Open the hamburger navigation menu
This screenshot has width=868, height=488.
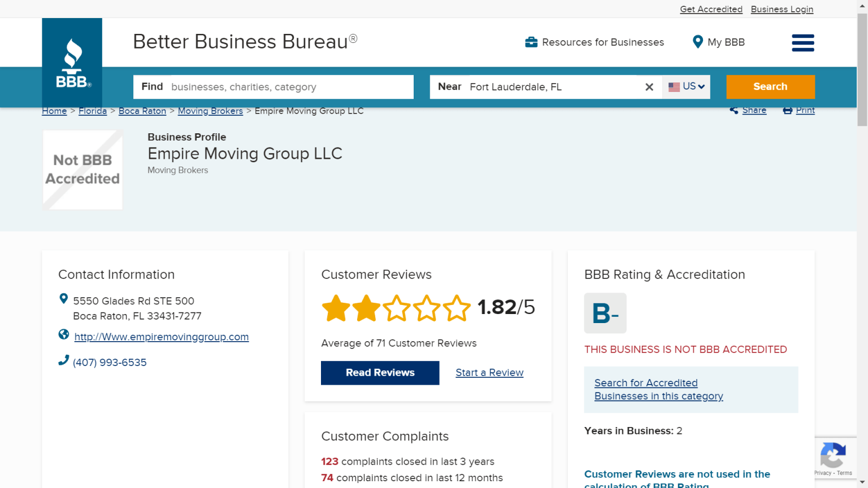tap(802, 42)
